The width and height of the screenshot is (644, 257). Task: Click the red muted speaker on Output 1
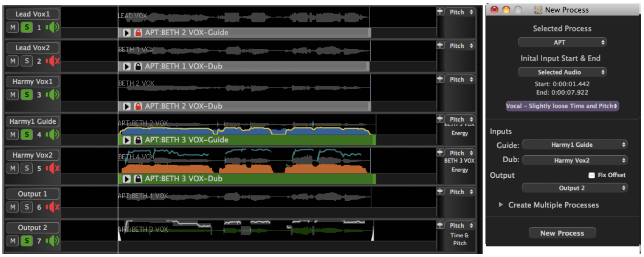pos(53,207)
